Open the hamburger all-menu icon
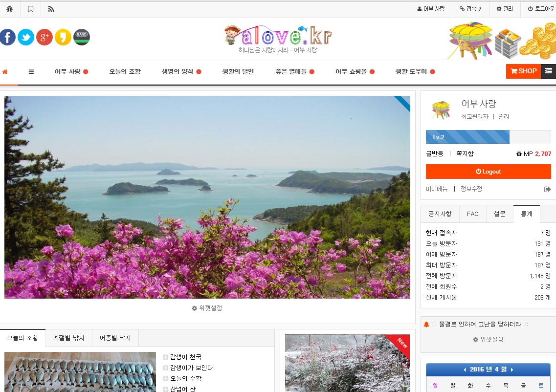Image resolution: width=556 pixels, height=392 pixels. [x=31, y=71]
